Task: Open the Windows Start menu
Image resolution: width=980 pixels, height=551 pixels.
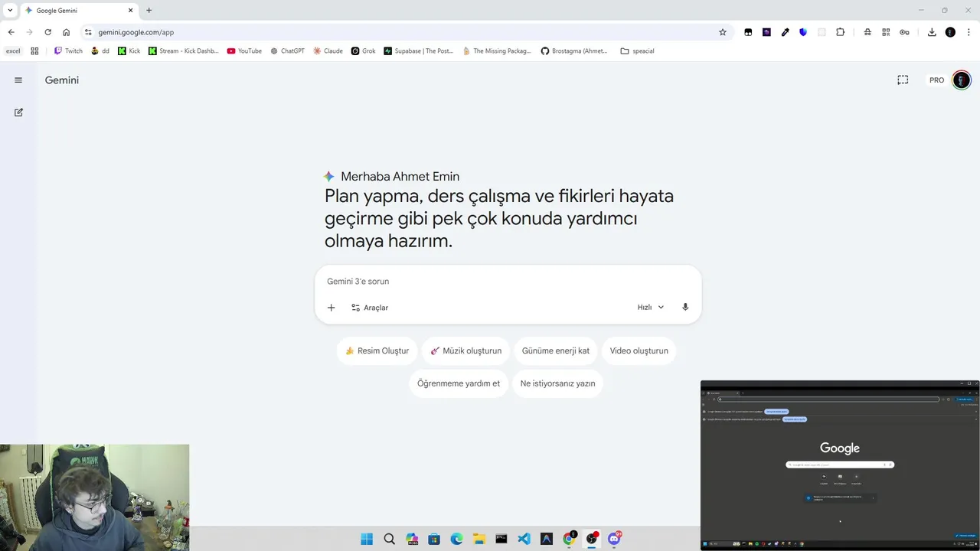Action: [367, 539]
